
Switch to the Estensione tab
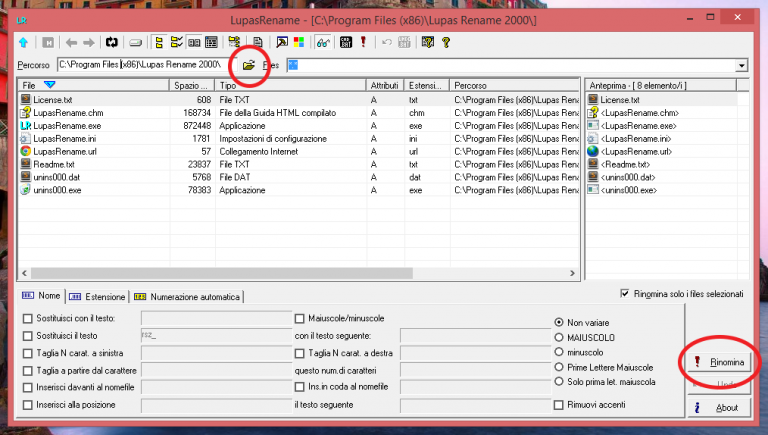coord(98,297)
